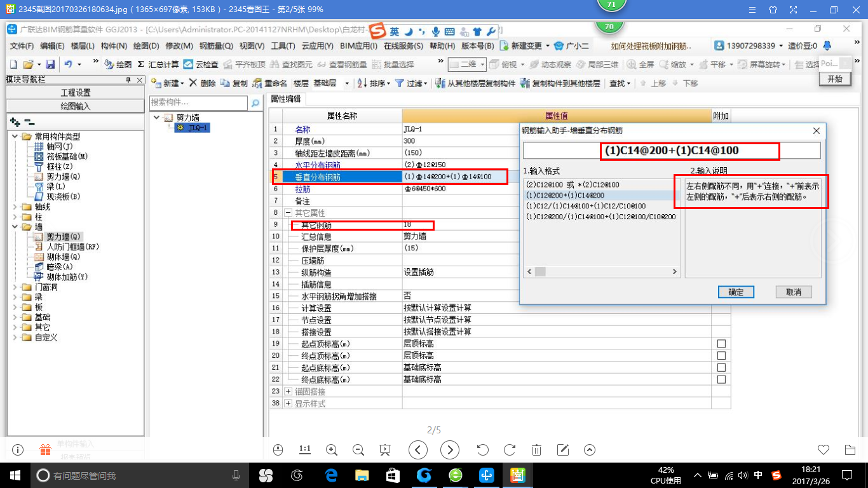The width and height of the screenshot is (868, 488).
Task: Expand all tree nodes with plus icon
Action: coord(15,122)
